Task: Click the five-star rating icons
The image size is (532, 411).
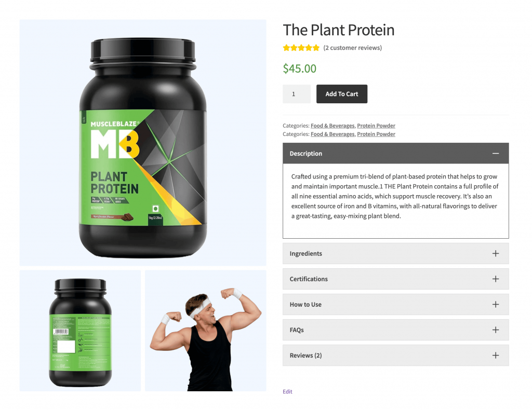Action: click(x=301, y=48)
